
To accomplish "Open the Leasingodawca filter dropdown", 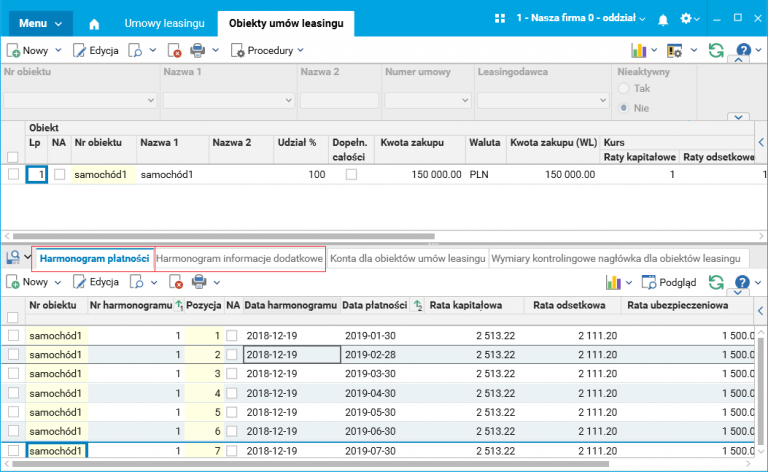I will pos(602,100).
